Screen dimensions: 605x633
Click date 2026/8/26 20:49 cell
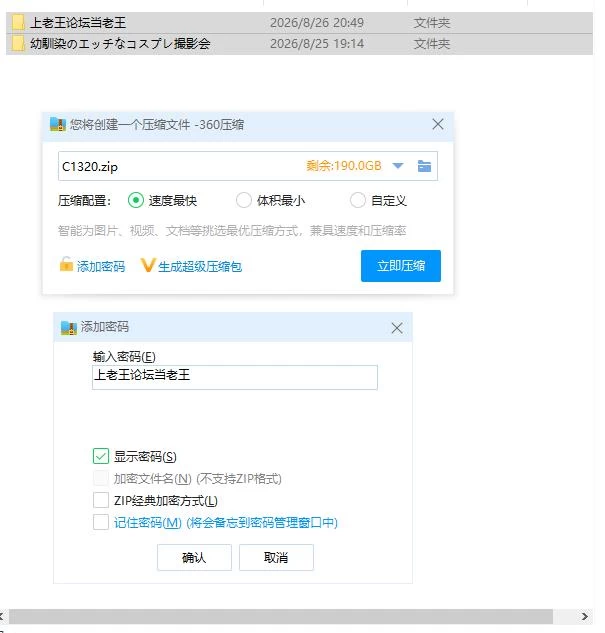(x=317, y=23)
